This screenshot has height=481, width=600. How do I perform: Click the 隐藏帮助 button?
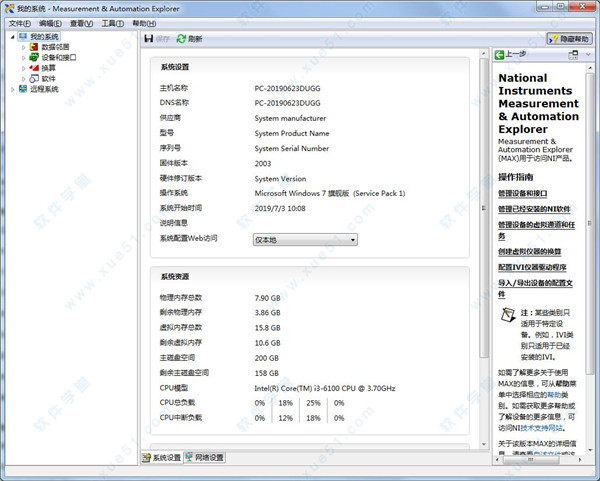pyautogui.click(x=569, y=39)
